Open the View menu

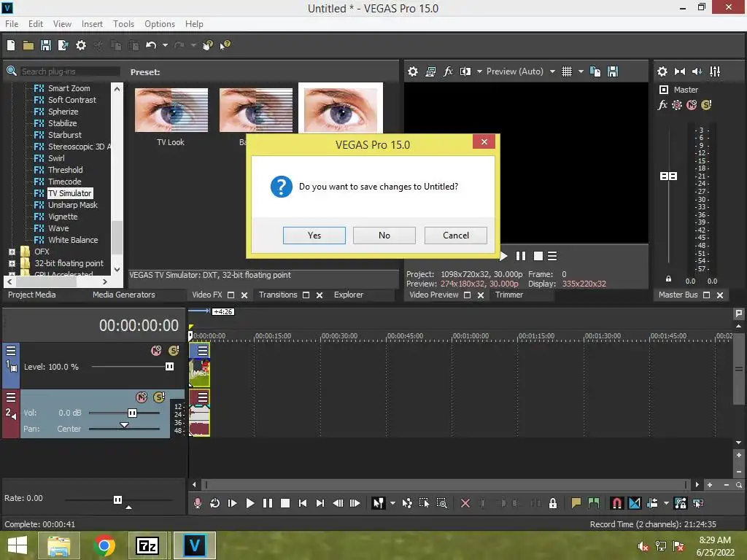(x=62, y=24)
